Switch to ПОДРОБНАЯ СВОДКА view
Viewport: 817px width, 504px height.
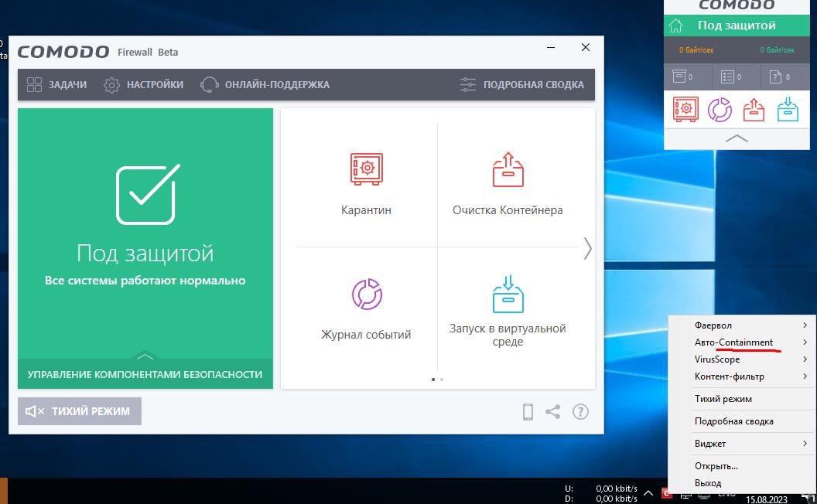pos(522,84)
